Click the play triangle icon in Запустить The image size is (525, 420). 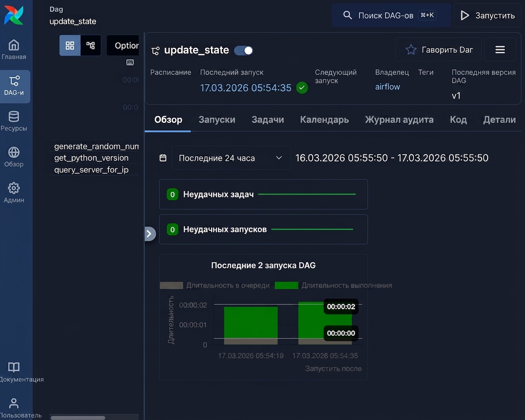pyautogui.click(x=465, y=15)
